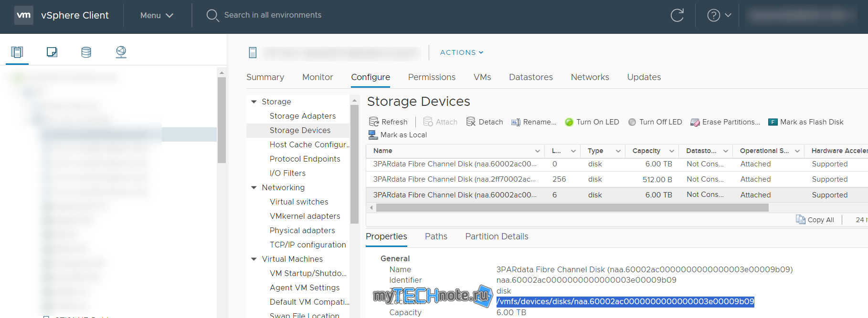The height and width of the screenshot is (318, 868).
Task: Switch to the Monitor tab
Action: pyautogui.click(x=318, y=77)
